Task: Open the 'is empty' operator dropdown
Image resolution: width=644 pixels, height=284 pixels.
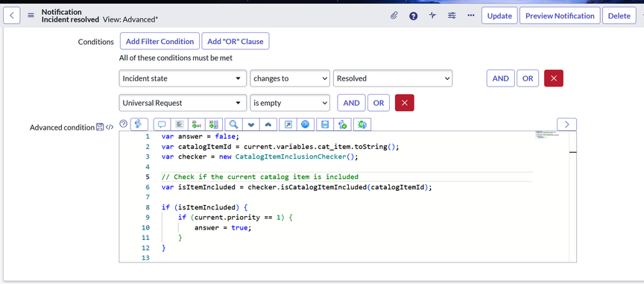Action: coord(290,103)
